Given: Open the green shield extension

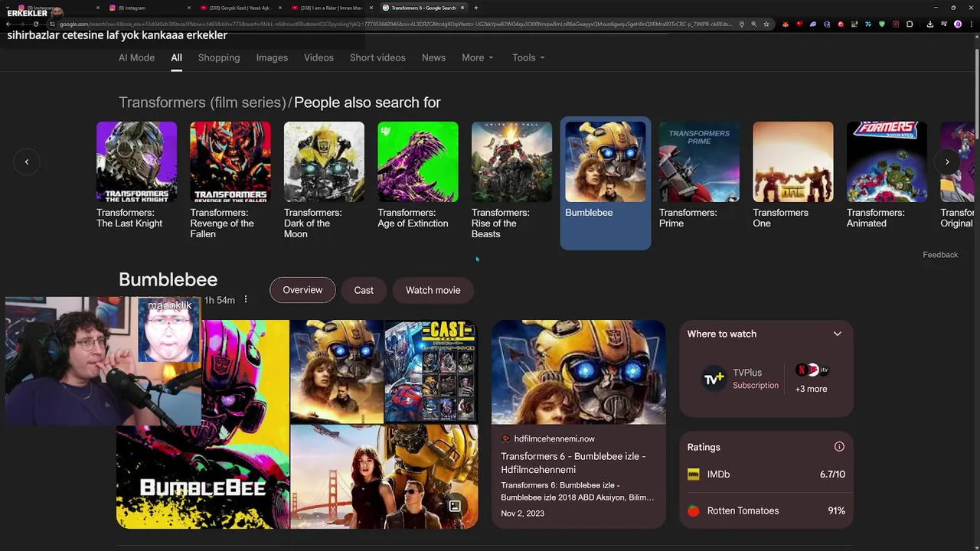Looking at the screenshot, I should point(882,24).
